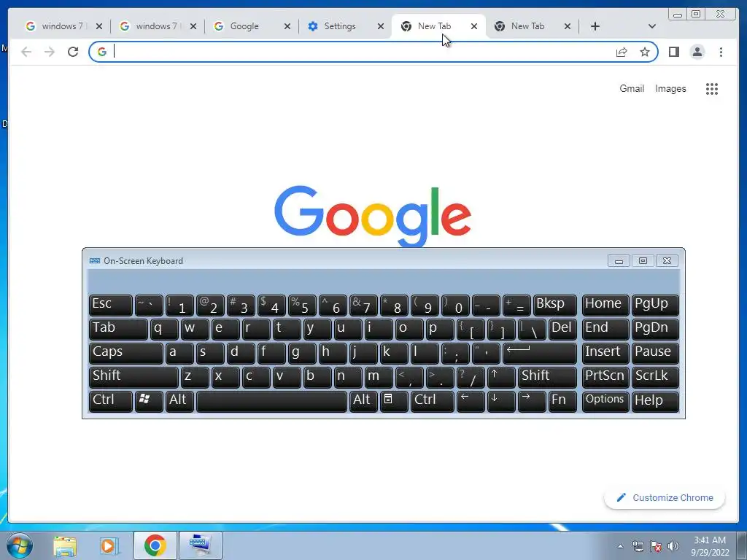Show hidden tray icons arrow
Viewport: 747px width, 560px height.
point(620,546)
